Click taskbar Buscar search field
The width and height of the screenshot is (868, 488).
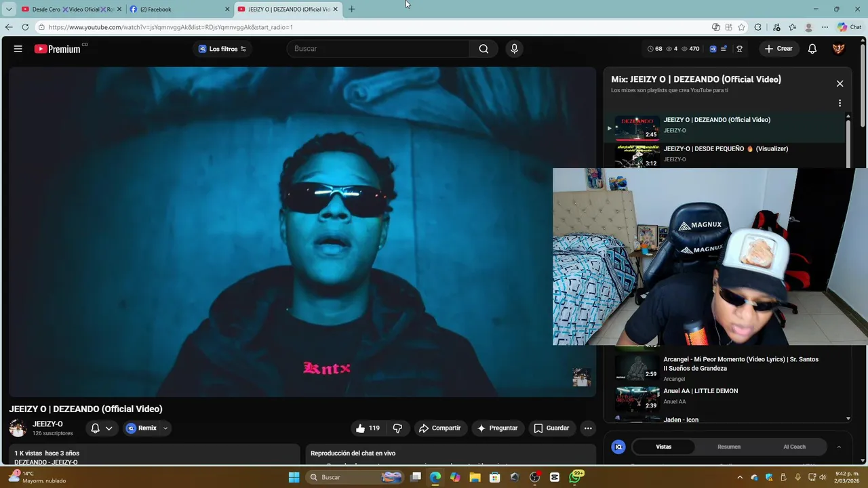click(x=356, y=477)
